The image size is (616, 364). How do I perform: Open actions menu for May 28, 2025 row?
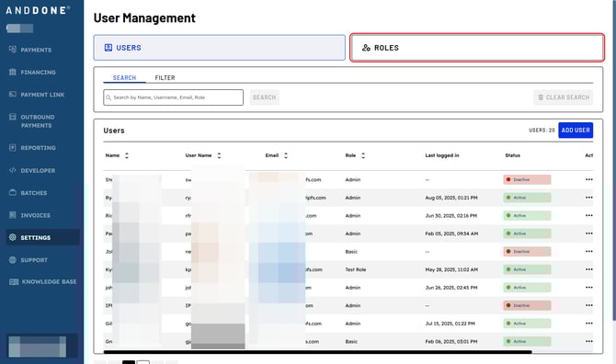tap(589, 269)
